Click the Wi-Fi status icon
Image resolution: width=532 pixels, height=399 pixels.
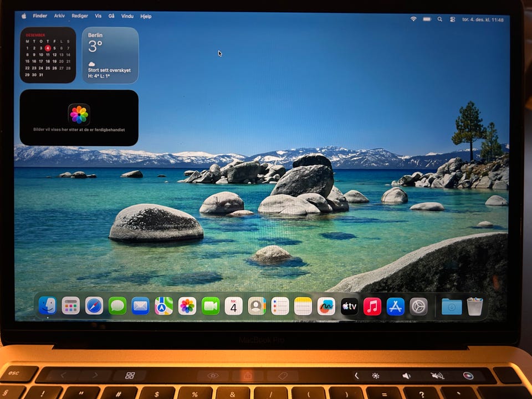pos(413,19)
